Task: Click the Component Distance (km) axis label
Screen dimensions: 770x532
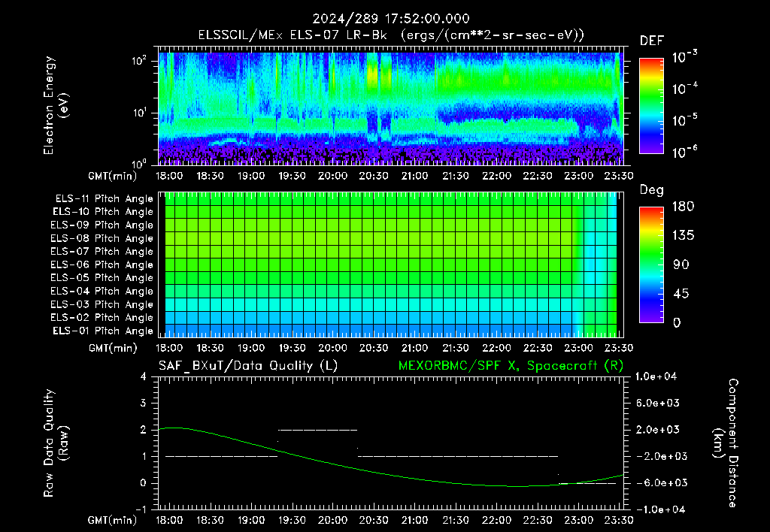Action: 726,443
